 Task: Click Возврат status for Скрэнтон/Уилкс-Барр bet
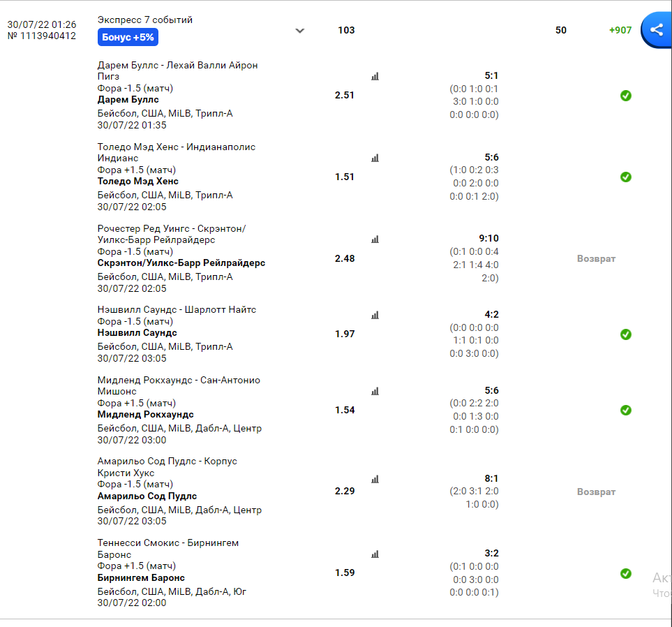[596, 258]
